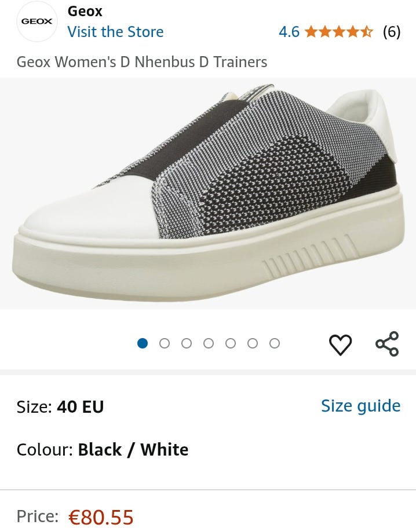Click the €80.55 price

click(x=101, y=517)
